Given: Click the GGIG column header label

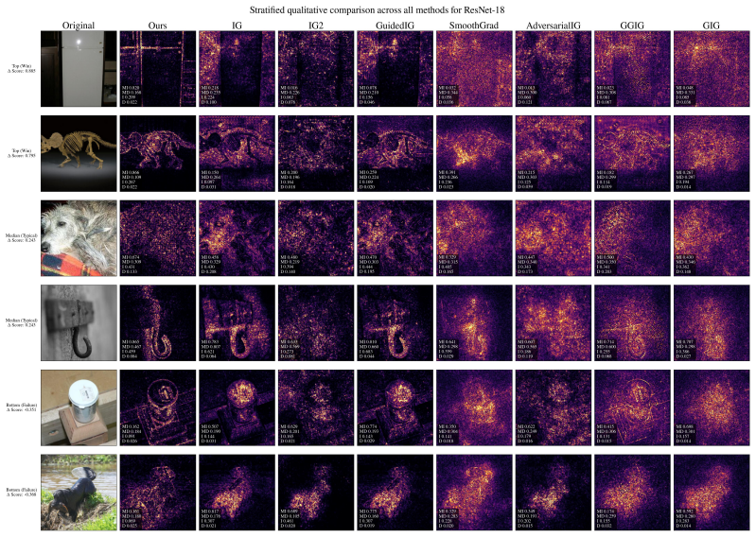Looking at the screenshot, I should coord(632,26).
